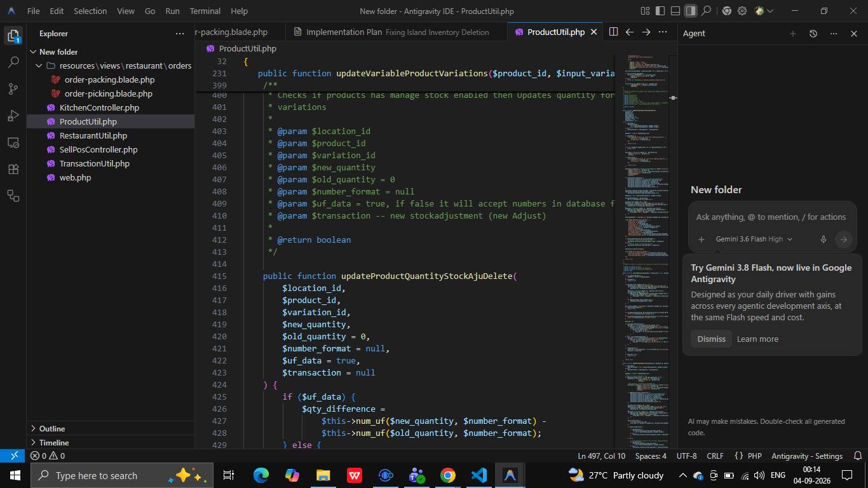The height and width of the screenshot is (488, 868).
Task: Toggle the agent secondary side bar
Action: [x=691, y=11]
